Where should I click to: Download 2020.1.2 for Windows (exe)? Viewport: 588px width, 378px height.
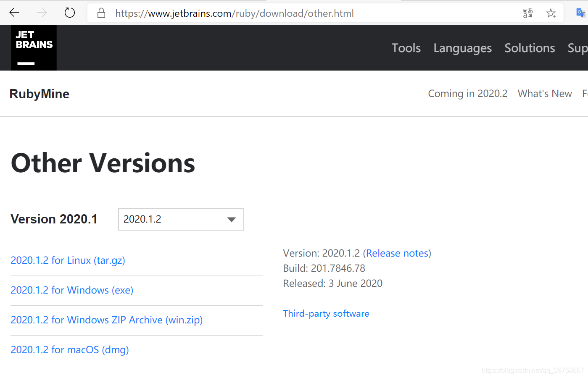[x=72, y=290]
